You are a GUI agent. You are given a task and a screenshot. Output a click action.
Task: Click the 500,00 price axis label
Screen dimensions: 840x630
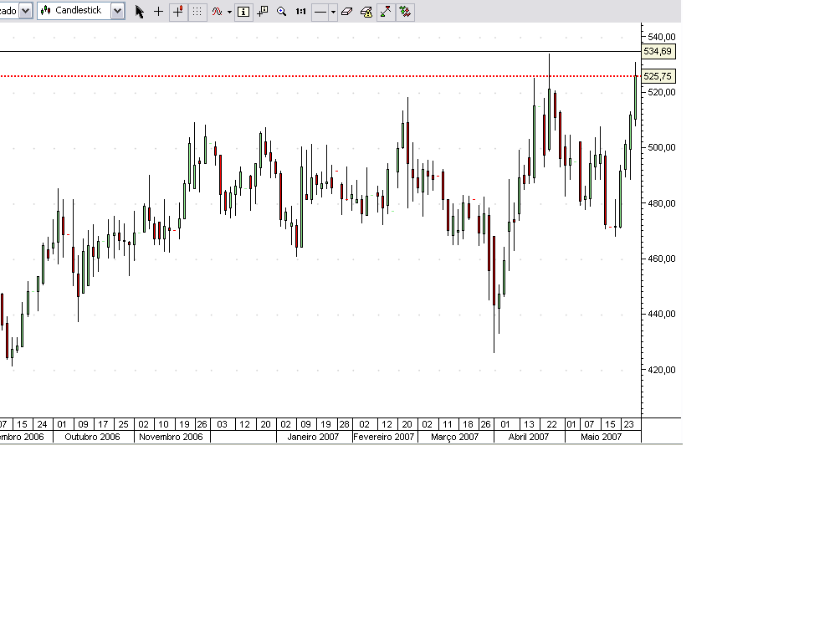point(662,147)
